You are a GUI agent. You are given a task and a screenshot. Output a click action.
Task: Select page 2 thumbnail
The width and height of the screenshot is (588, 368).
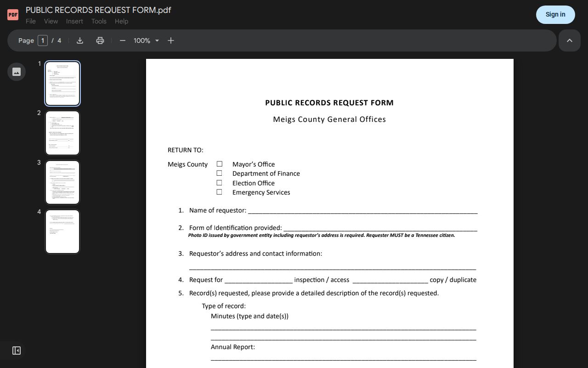(x=62, y=133)
